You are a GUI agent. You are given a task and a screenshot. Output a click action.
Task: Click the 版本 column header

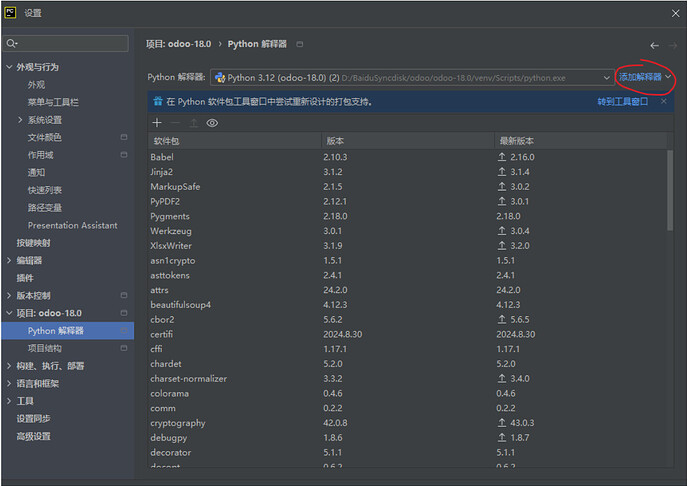click(x=408, y=141)
